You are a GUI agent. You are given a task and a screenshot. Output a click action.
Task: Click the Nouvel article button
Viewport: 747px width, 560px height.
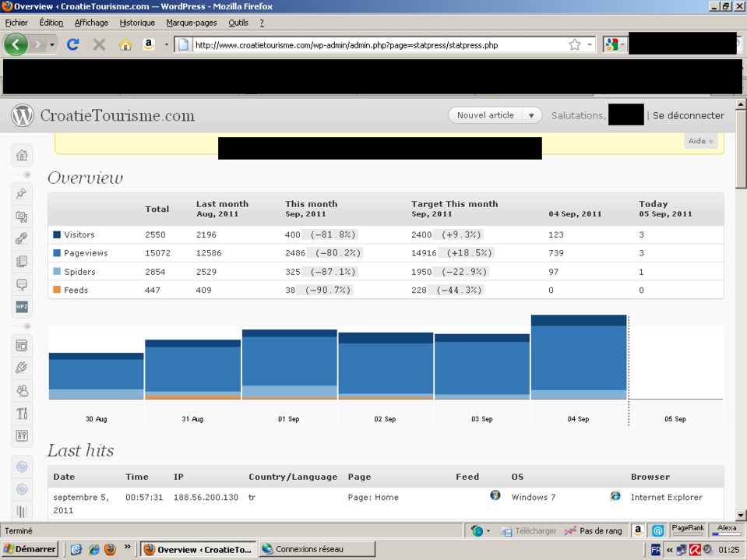click(485, 116)
